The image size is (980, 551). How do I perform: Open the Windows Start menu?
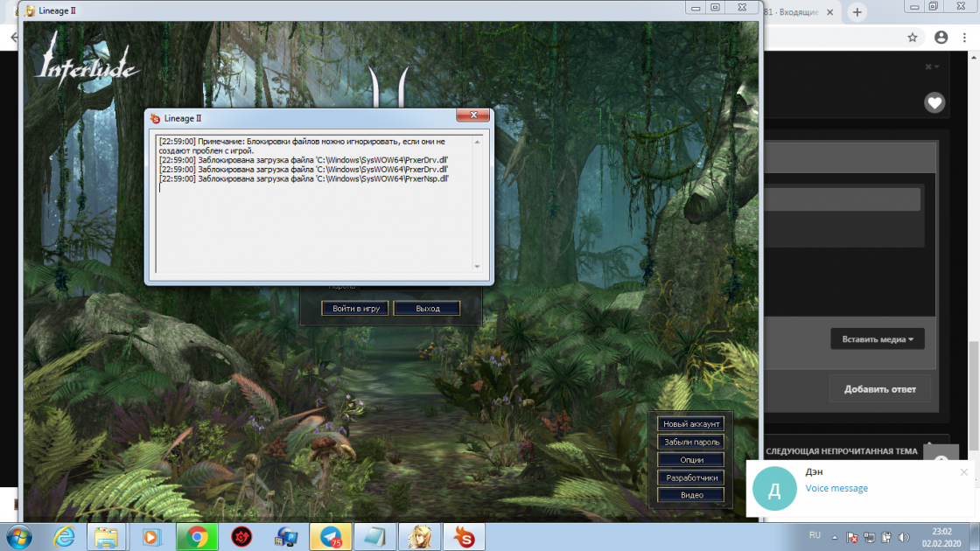click(18, 536)
